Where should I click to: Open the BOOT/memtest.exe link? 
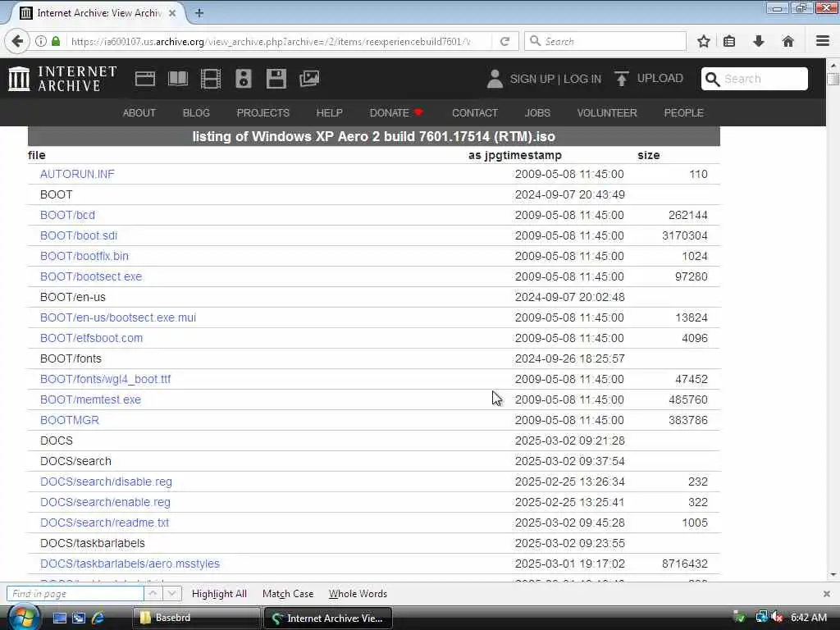click(x=90, y=399)
